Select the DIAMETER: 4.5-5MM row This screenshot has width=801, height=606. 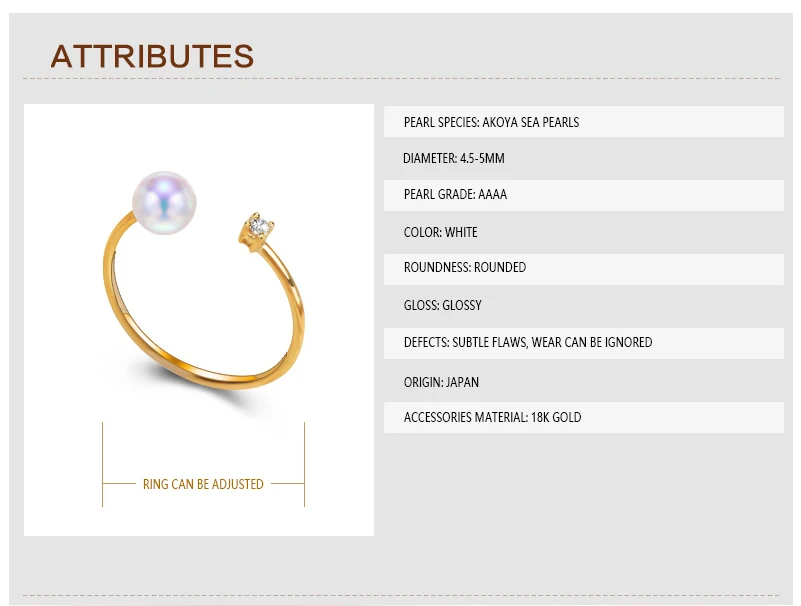pyautogui.click(x=583, y=158)
